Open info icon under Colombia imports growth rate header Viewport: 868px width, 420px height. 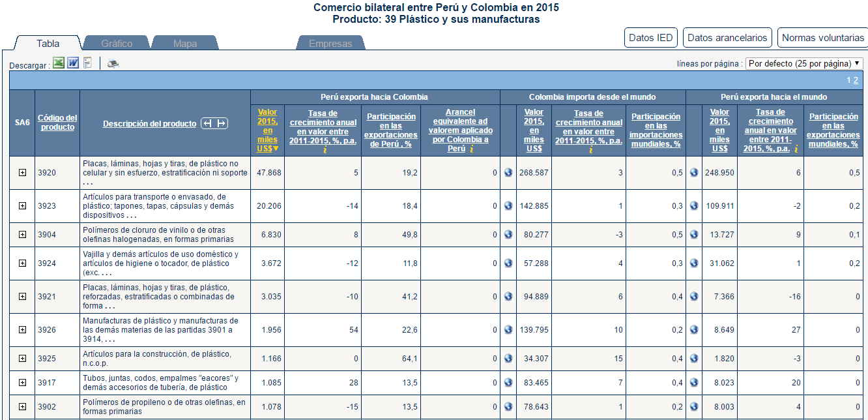tap(590, 149)
